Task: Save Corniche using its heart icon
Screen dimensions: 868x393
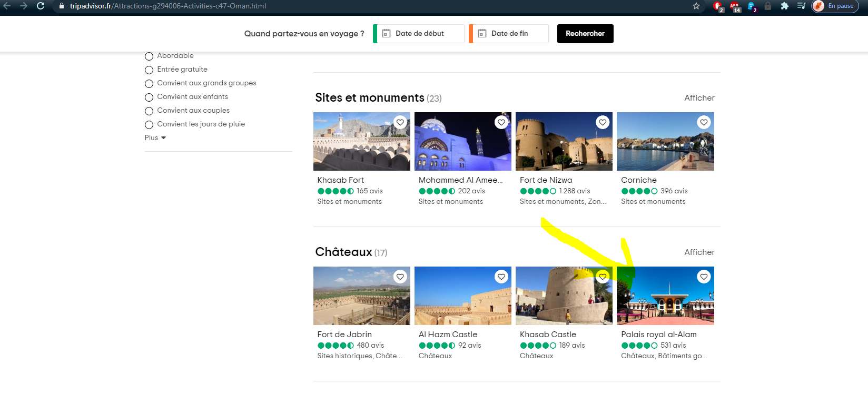Action: coord(704,123)
